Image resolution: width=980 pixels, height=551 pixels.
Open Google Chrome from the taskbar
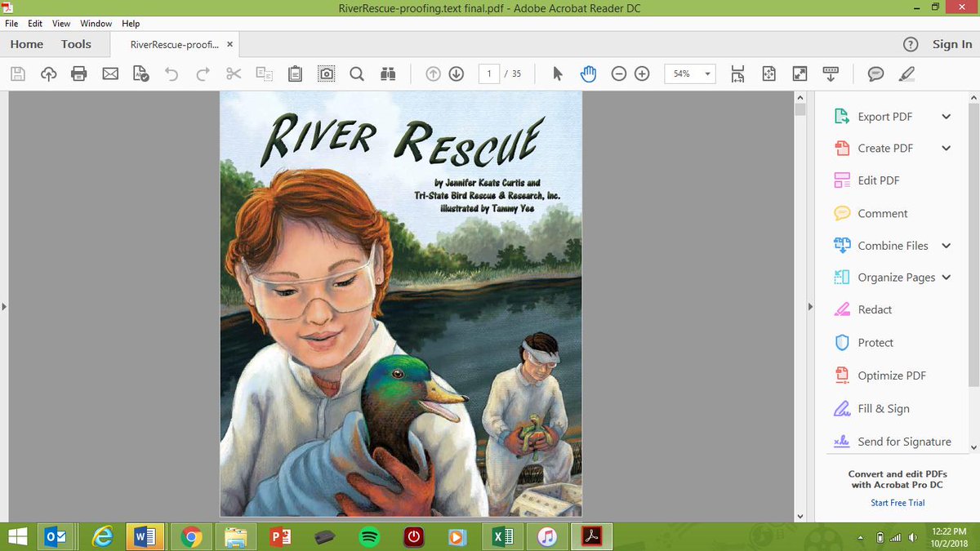tap(192, 536)
